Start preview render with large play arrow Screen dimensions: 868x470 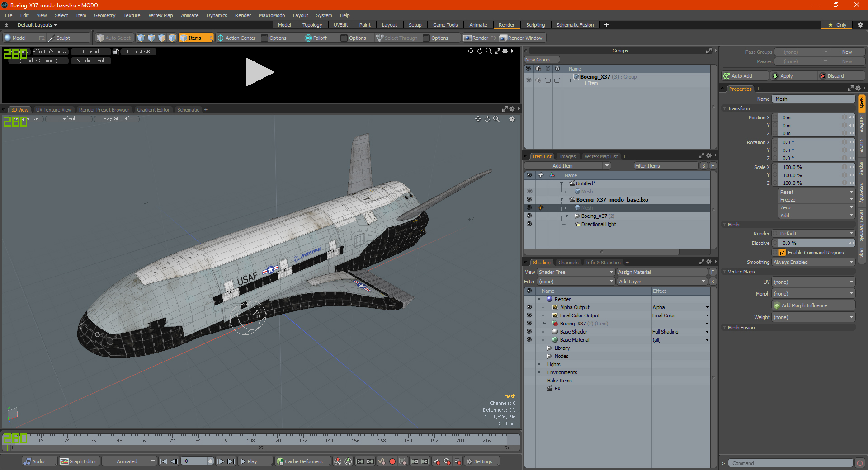[x=260, y=72]
